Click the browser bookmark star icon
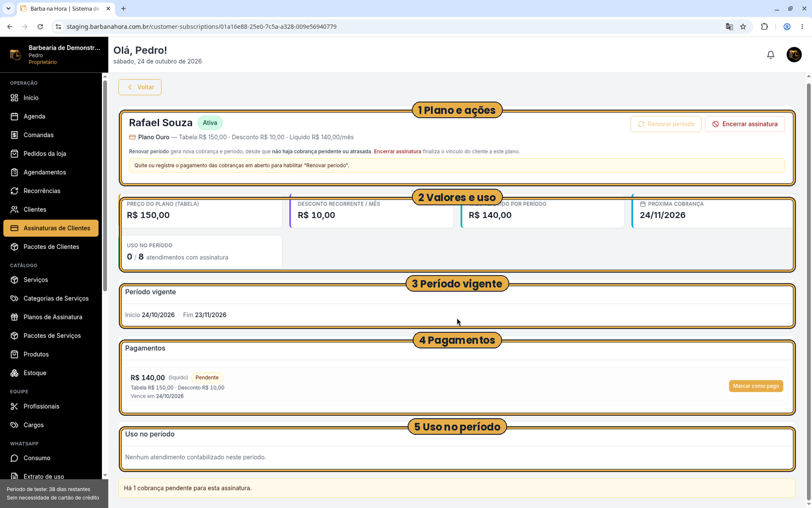 pyautogui.click(x=743, y=26)
